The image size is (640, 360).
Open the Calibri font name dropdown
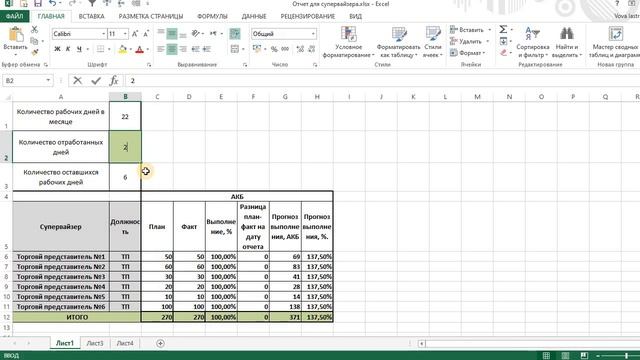pyautogui.click(x=103, y=34)
